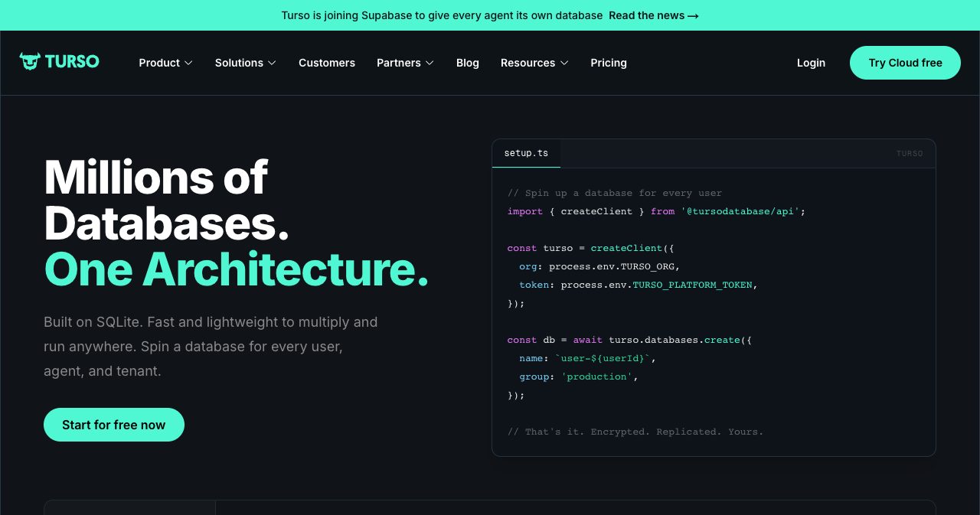Click the Login link
The width and height of the screenshot is (980, 515).
point(811,63)
